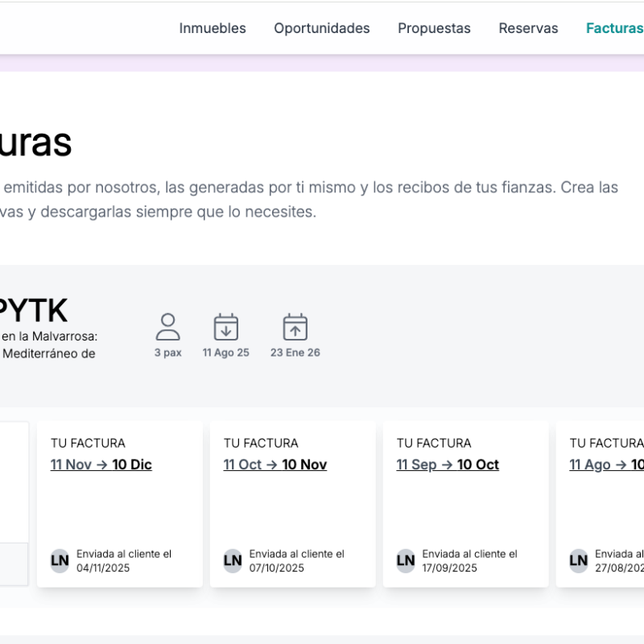Screen dimensions: 644x644
Task: Select the Facturas tab
Action: tap(614, 28)
